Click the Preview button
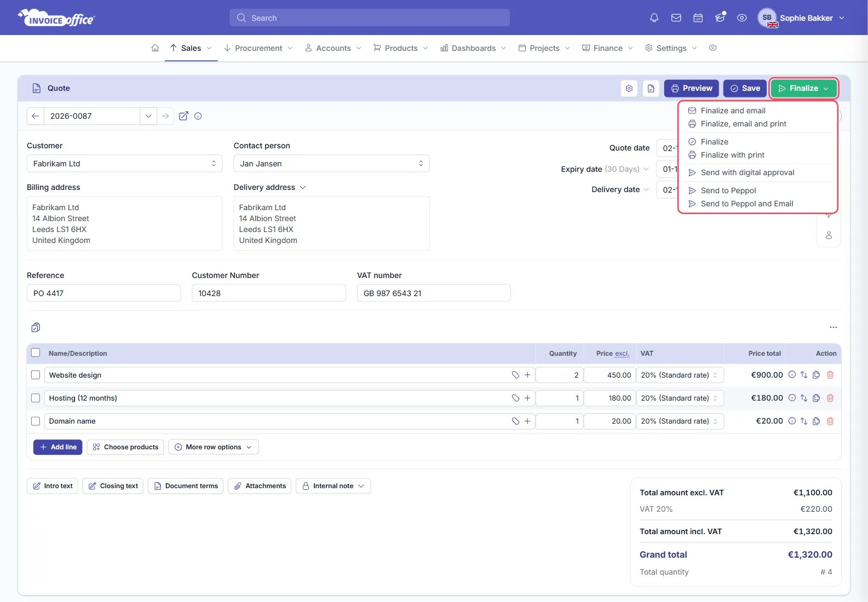This screenshot has width=868, height=602. coord(692,88)
